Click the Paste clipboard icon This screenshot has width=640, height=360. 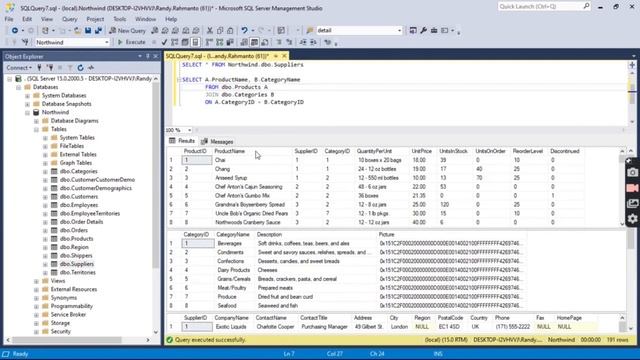coord(230,31)
